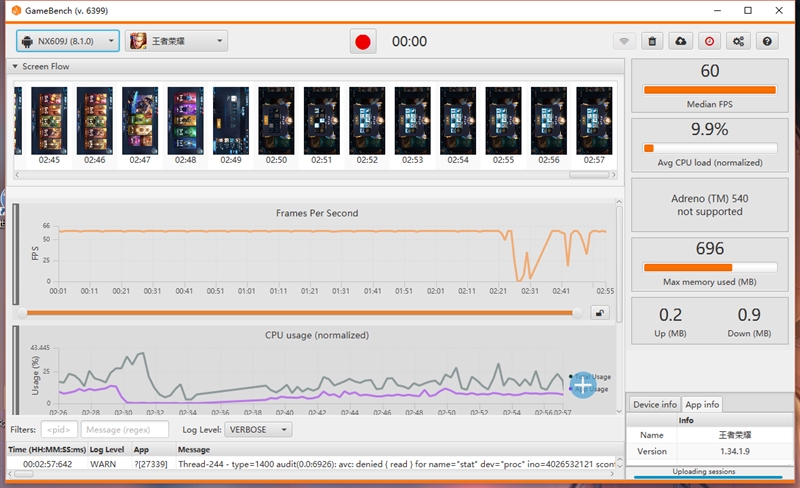Switch to the Device info tab
This screenshot has width=800, height=488.
(x=655, y=404)
